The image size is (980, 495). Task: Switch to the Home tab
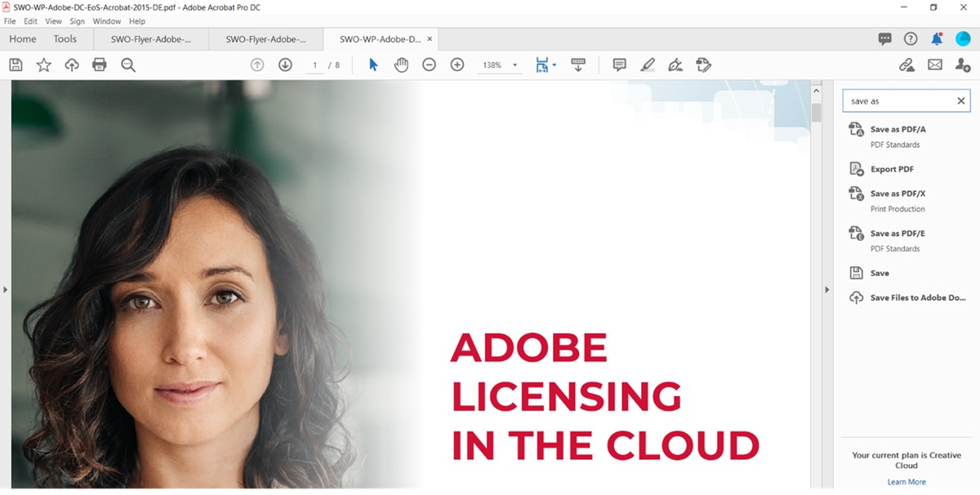click(22, 38)
